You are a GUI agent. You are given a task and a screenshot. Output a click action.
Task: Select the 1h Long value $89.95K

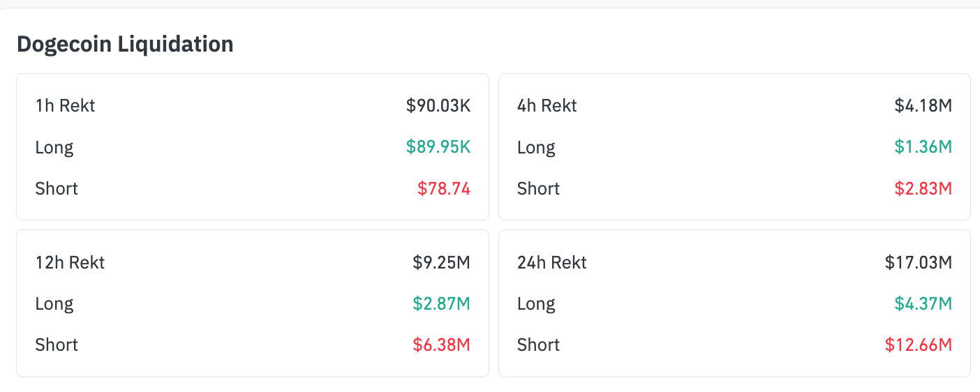(438, 147)
